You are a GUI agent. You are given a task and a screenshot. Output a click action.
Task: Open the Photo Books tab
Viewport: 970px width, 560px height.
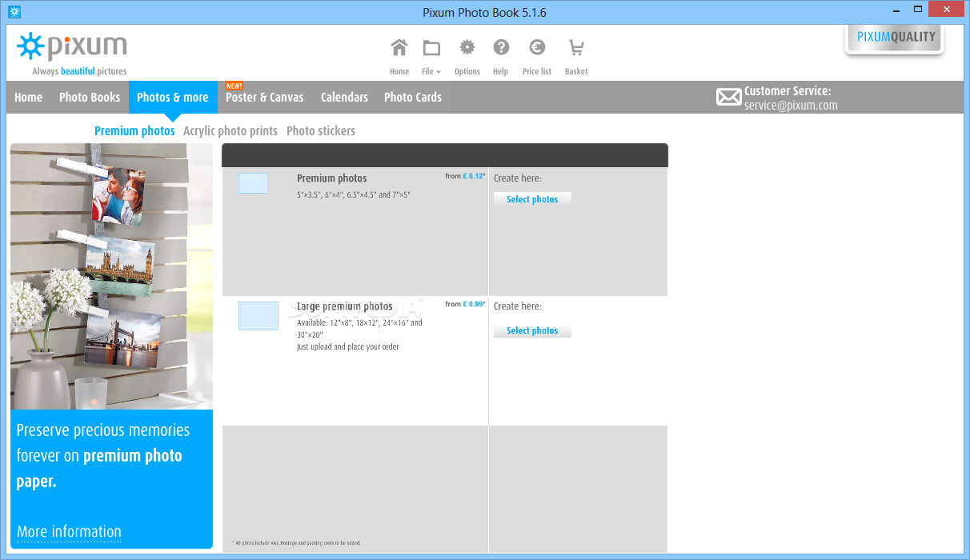pos(90,97)
